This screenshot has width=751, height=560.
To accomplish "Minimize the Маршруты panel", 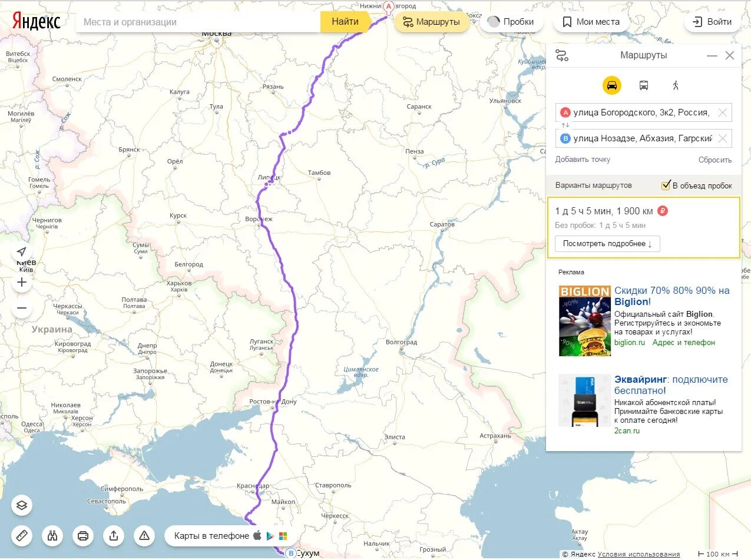I will point(712,56).
